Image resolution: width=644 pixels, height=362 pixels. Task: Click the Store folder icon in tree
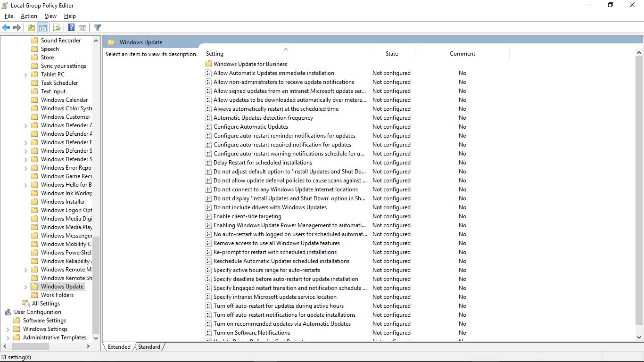point(34,58)
